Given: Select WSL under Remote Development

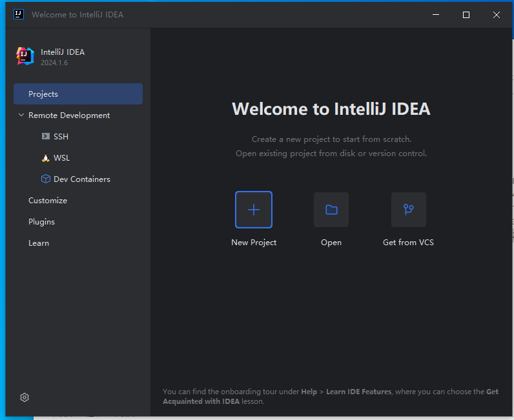Looking at the screenshot, I should tap(61, 158).
